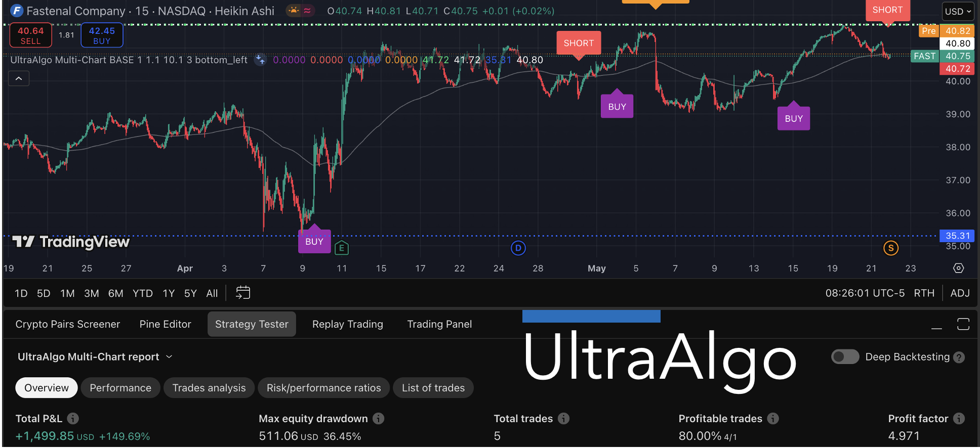Click the 80.00% profitable trades value
Viewport: 980px width, 448px height.
(x=700, y=436)
